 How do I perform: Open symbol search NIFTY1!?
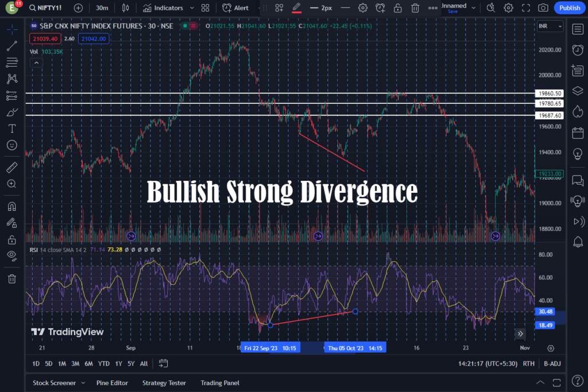45,8
